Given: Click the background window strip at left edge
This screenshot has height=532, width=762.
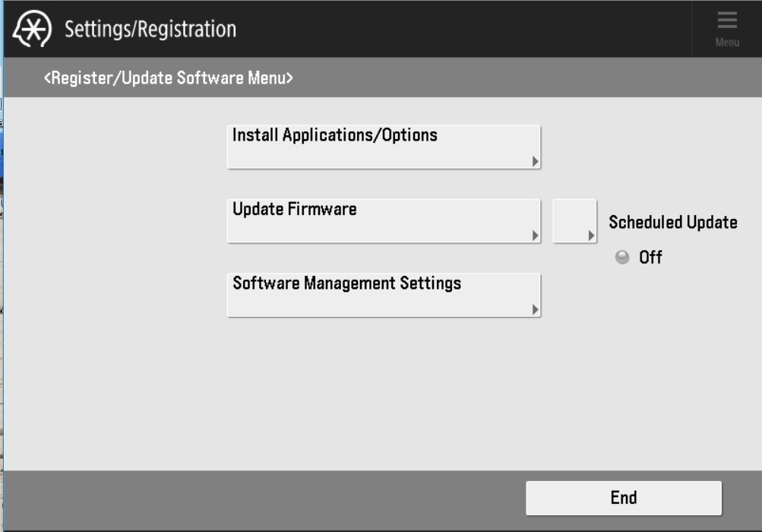Looking at the screenshot, I should coord(2,228).
